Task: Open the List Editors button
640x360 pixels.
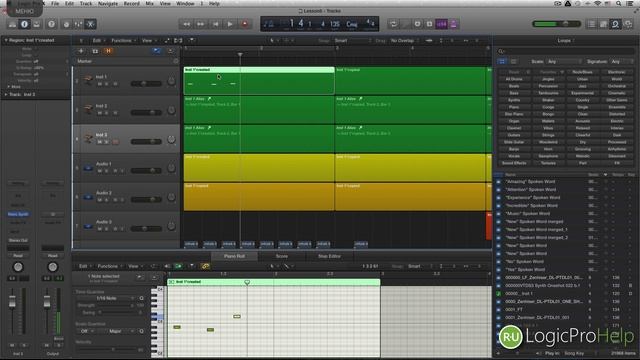Action: (x=591, y=24)
